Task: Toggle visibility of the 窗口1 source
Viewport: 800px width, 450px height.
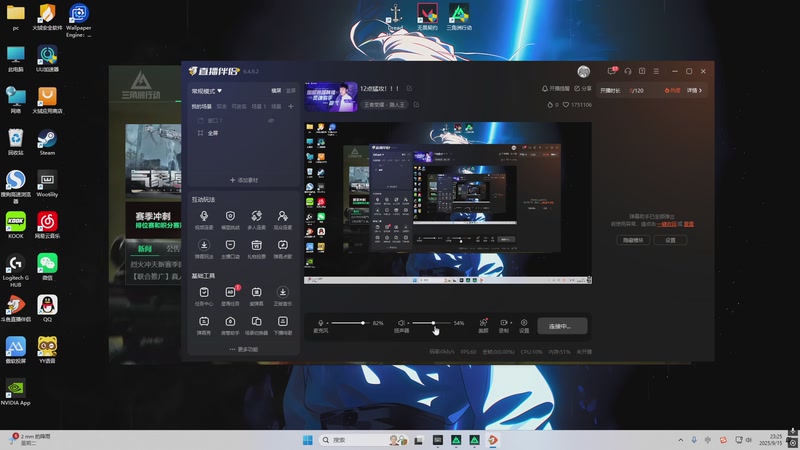Action: coord(271,120)
